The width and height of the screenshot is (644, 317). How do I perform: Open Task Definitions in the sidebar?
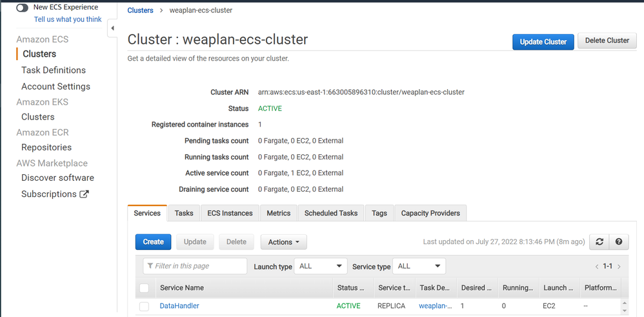coord(54,70)
